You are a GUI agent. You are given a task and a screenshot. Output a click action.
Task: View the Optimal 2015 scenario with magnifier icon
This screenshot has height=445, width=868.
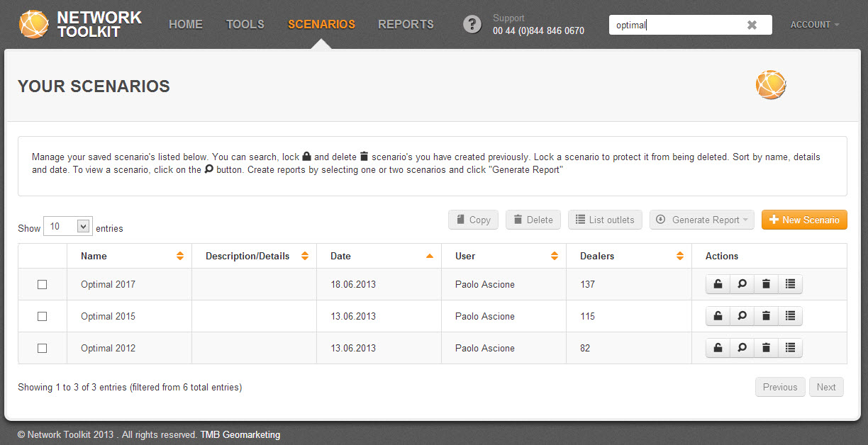click(742, 316)
